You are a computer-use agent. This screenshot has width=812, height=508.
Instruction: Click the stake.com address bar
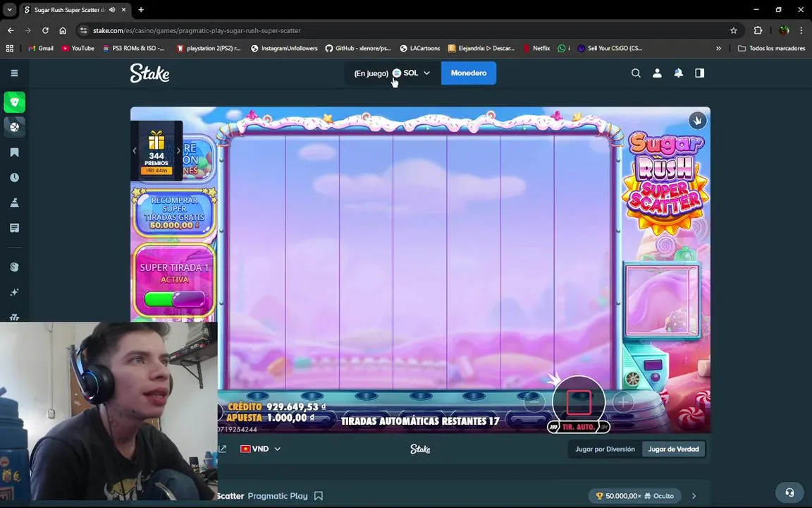coord(404,30)
